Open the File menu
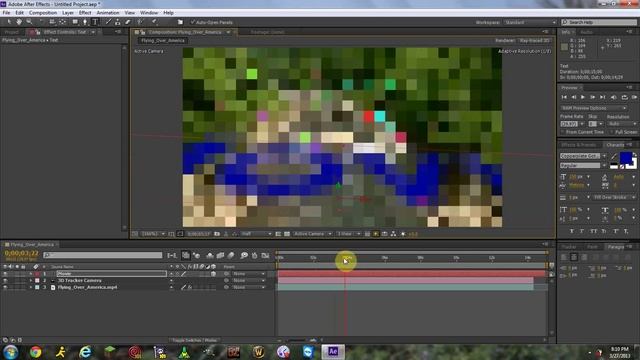 7,13
